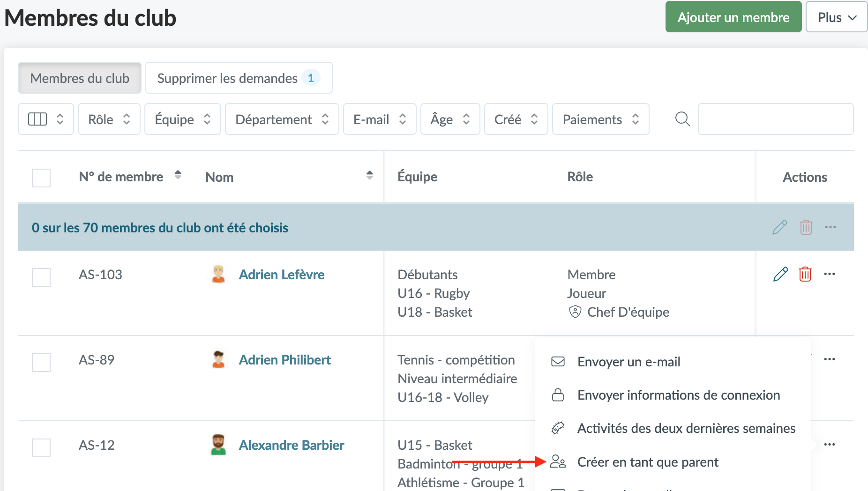
Task: Sort by Nom column arrows
Action: [x=370, y=175]
